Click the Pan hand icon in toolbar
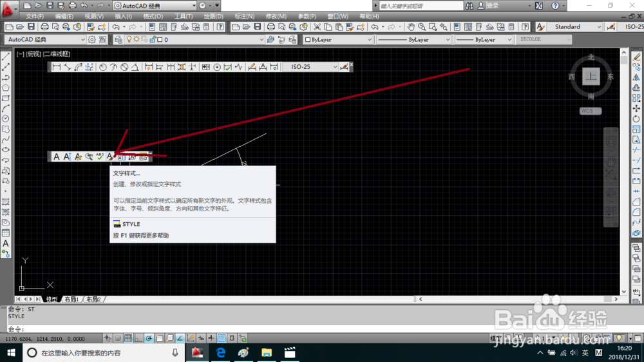 pos(411,26)
